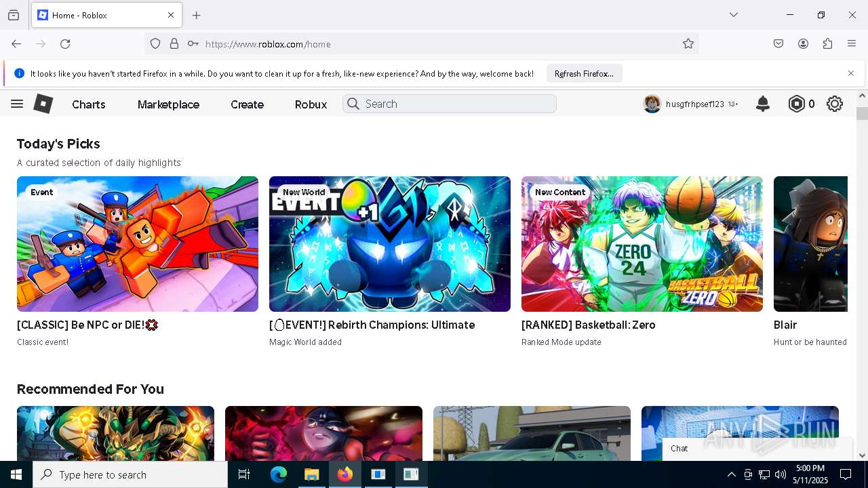
Task: Open Rebirth Champions: Ultimate title link
Action: pos(372,325)
